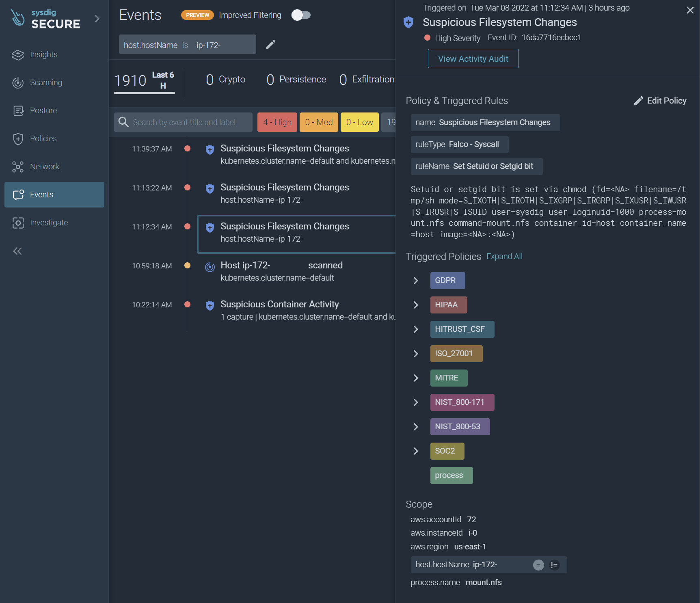Toggle the 4 - High severity filter
The width and height of the screenshot is (700, 603).
277,122
